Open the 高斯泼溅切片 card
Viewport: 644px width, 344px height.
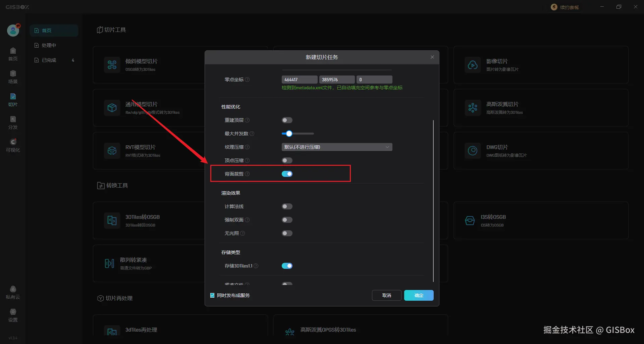(x=541, y=108)
